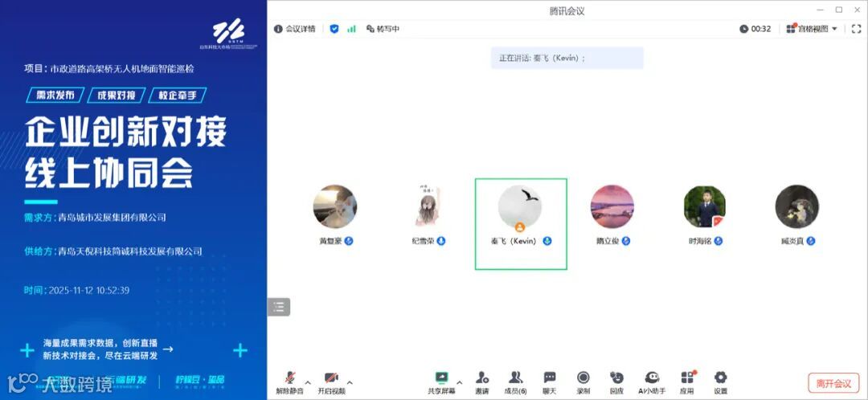Open the 转写中 transcription status
Screen dimensions: 868x400
click(x=383, y=29)
